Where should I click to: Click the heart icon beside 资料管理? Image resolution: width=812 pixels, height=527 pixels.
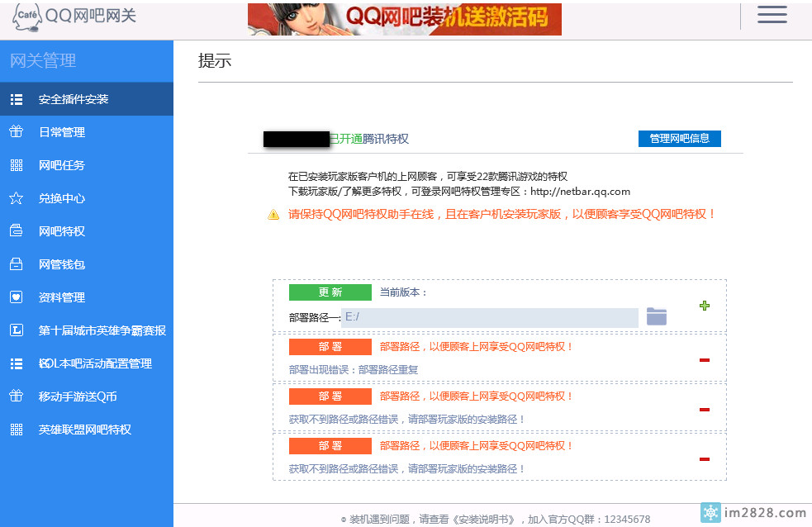(16, 297)
